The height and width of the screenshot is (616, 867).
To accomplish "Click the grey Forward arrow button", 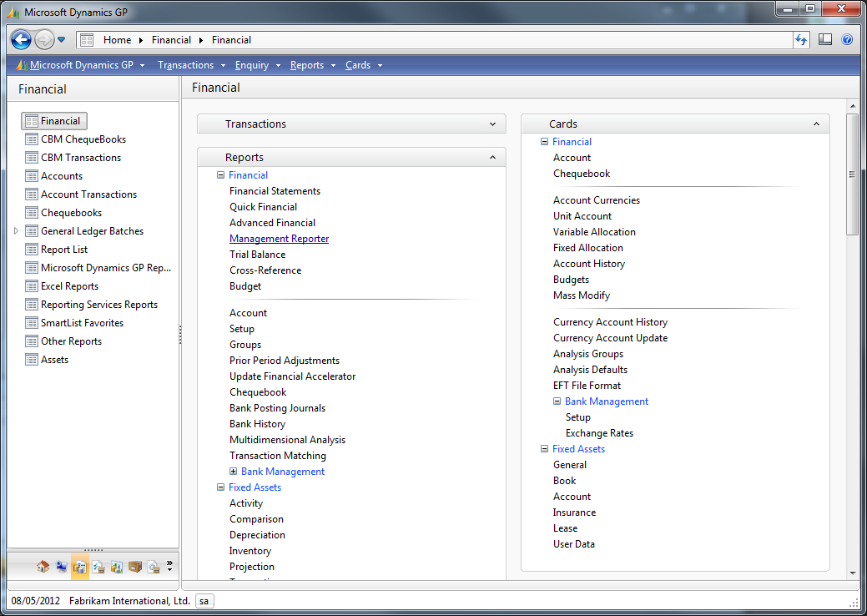I will pos(44,40).
